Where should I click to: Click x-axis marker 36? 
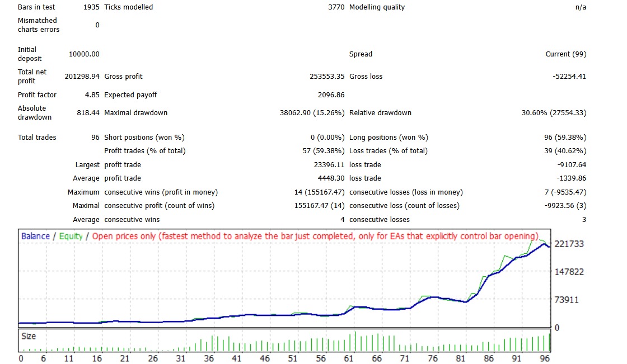pos(209,358)
